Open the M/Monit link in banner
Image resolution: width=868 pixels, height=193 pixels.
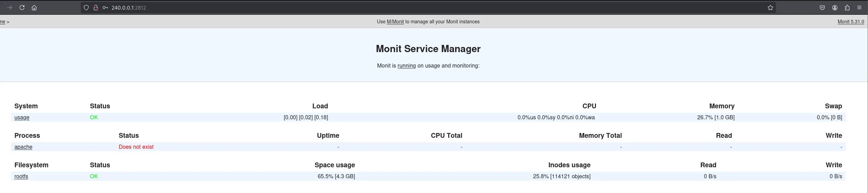(395, 22)
